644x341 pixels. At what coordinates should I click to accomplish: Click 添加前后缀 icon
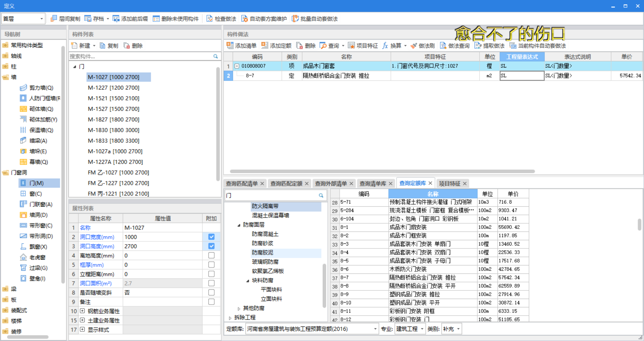coord(116,19)
